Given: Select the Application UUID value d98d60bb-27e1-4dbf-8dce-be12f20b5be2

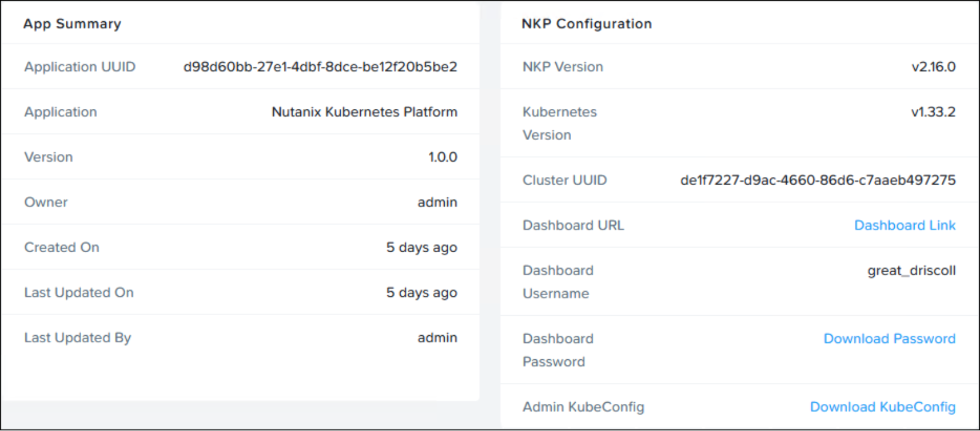Looking at the screenshot, I should [320, 67].
